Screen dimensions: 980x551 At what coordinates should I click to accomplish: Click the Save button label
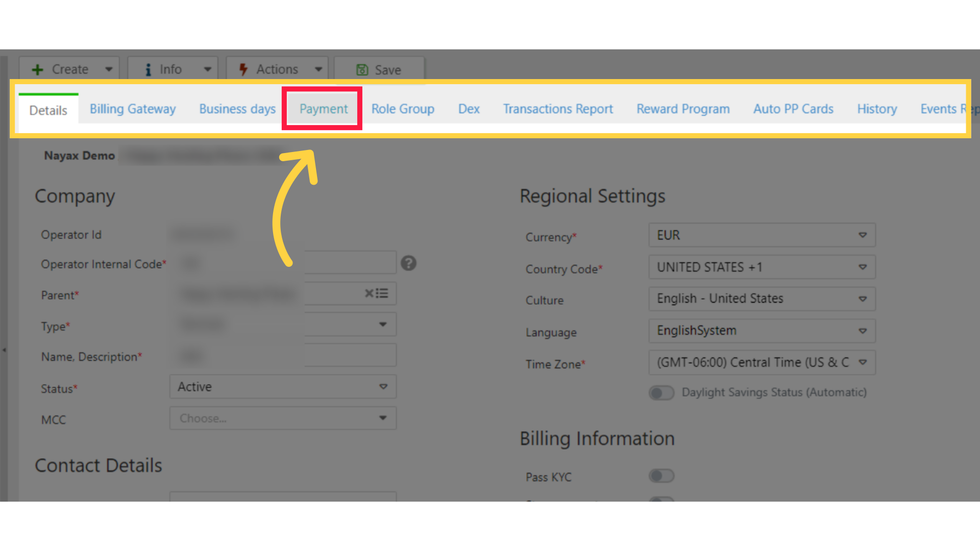388,70
